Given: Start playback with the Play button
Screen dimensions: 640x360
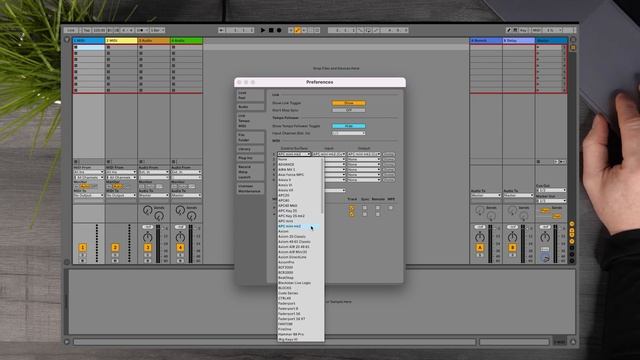Looking at the screenshot, I should [x=263, y=30].
